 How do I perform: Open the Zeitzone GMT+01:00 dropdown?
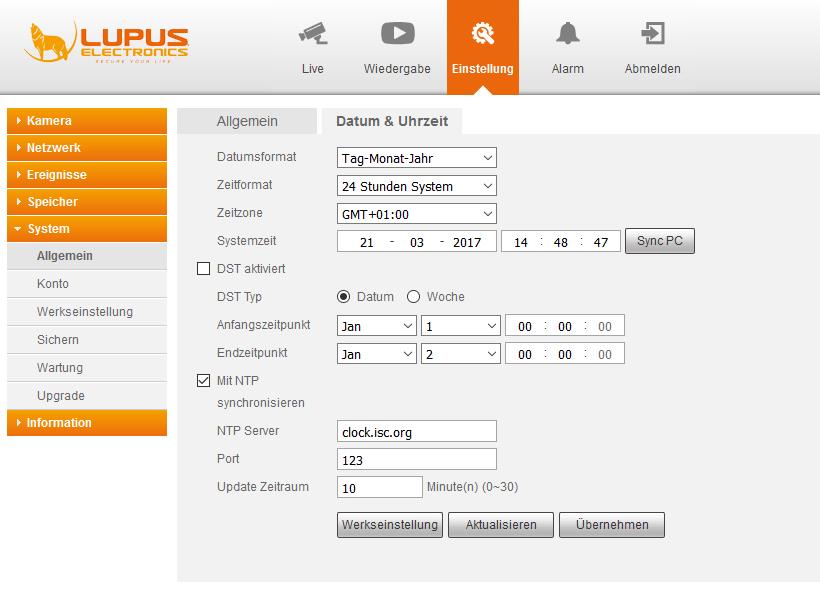coord(416,214)
